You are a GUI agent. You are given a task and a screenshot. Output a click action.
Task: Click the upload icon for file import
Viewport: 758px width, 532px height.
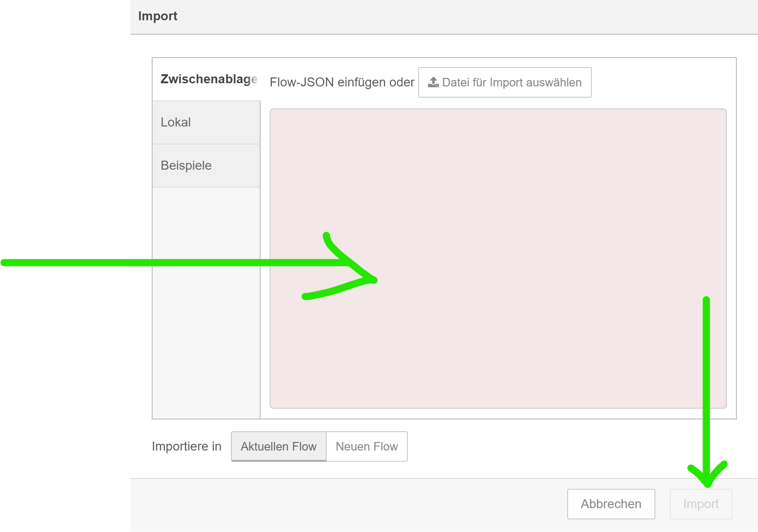pos(433,82)
